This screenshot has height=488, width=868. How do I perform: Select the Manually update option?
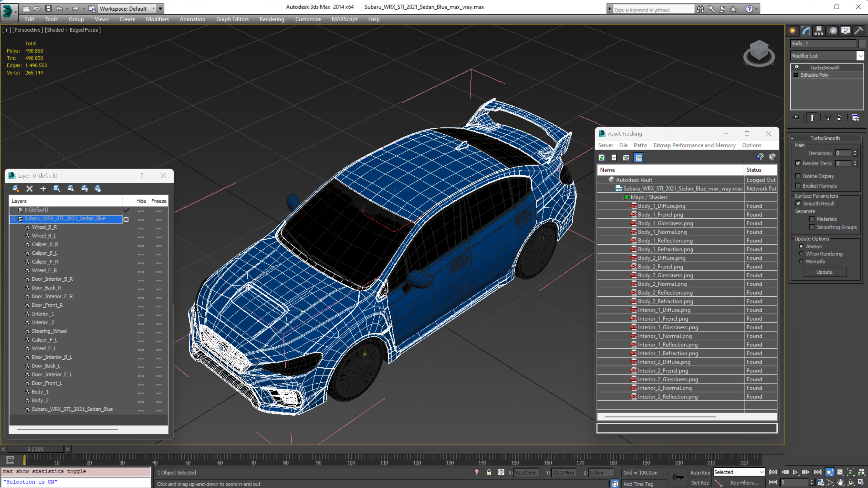(801, 261)
